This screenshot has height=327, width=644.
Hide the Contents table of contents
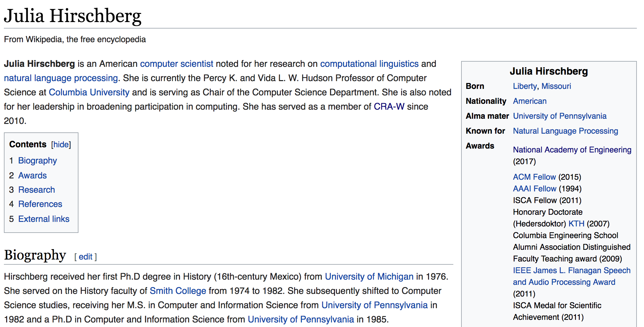click(61, 145)
